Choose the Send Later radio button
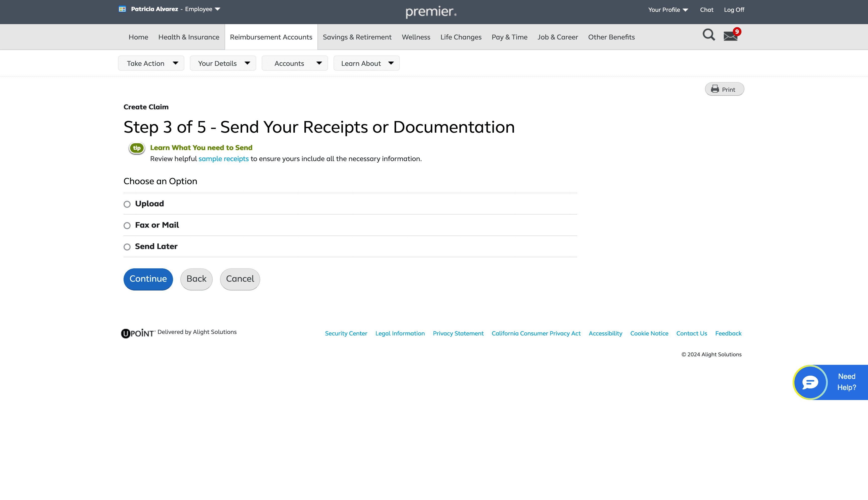Image resolution: width=868 pixels, height=500 pixels. (x=127, y=247)
